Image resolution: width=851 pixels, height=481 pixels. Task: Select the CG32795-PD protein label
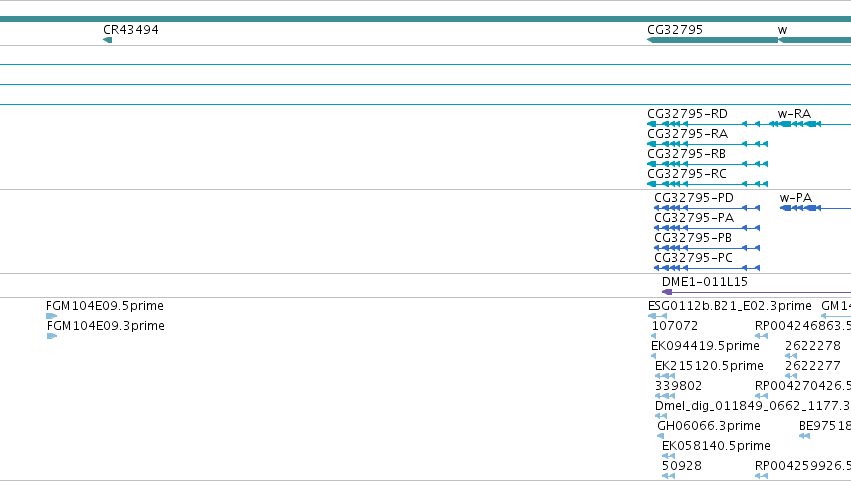coord(694,198)
